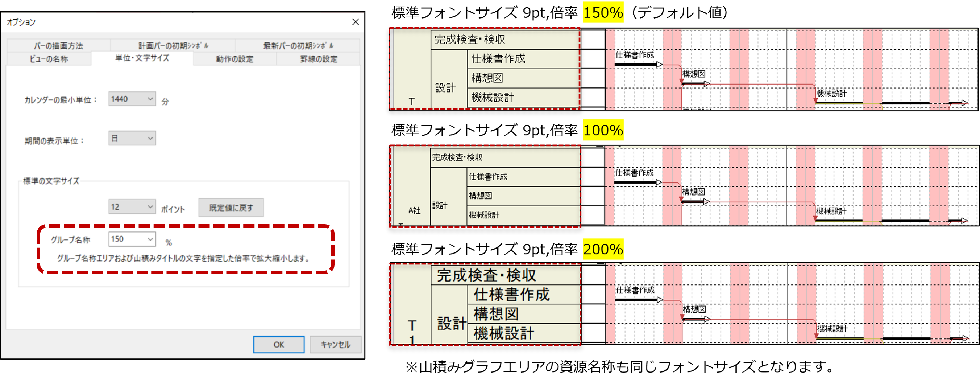Open the 罫線の設定 tab
This screenshot has width=980, height=386.
coord(318,59)
